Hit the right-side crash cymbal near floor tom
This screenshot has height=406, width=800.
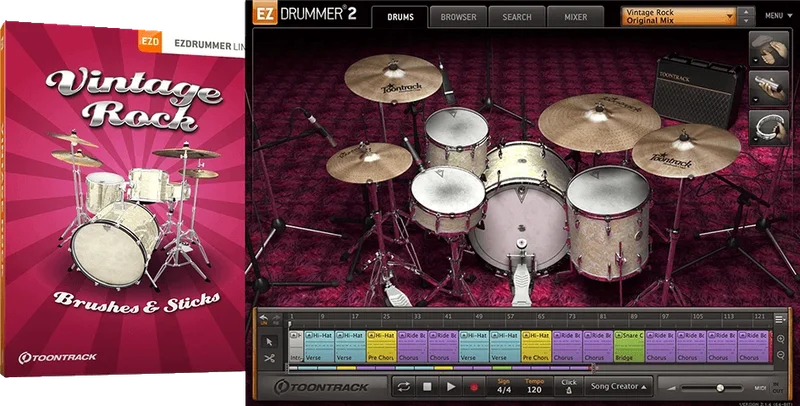point(686,150)
